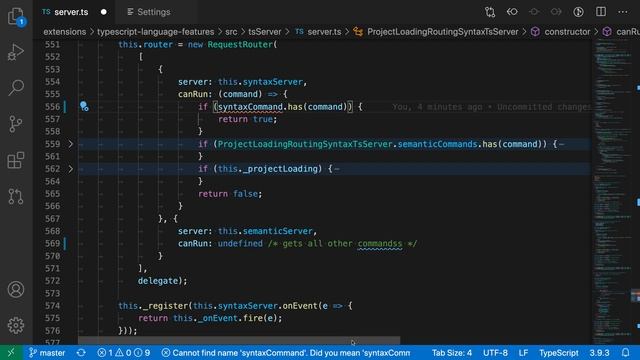The height and width of the screenshot is (360, 640).
Task: Click the go back navigation icon
Action: [512, 12]
